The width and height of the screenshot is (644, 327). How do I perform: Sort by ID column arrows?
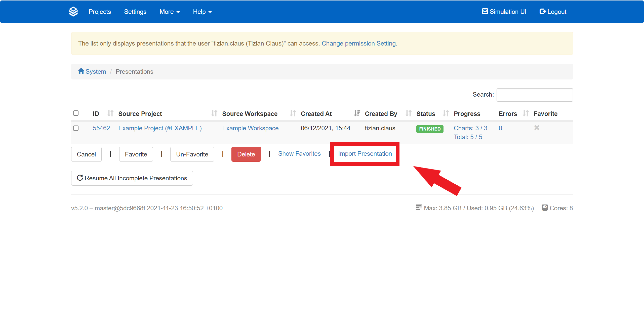[x=110, y=113]
